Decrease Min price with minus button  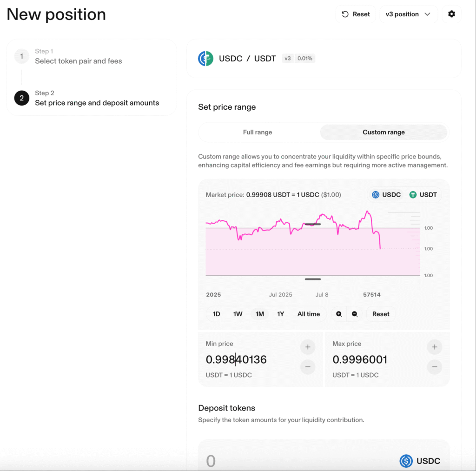click(x=308, y=367)
